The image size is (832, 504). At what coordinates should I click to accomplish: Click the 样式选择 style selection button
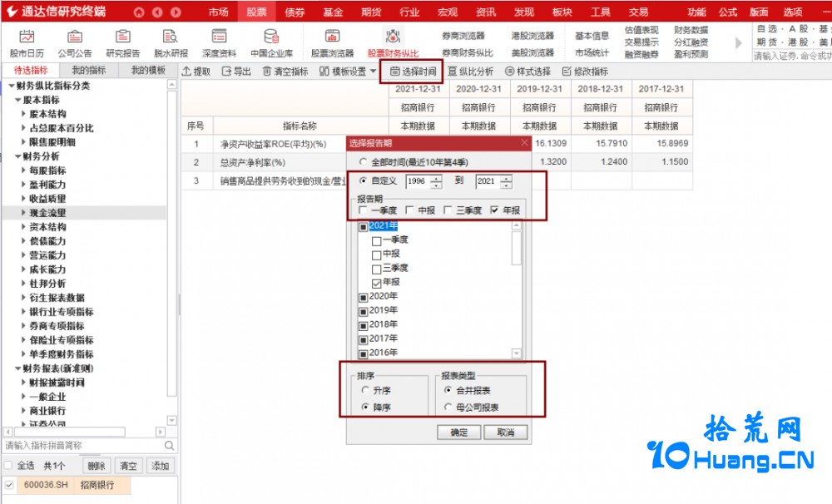[527, 71]
